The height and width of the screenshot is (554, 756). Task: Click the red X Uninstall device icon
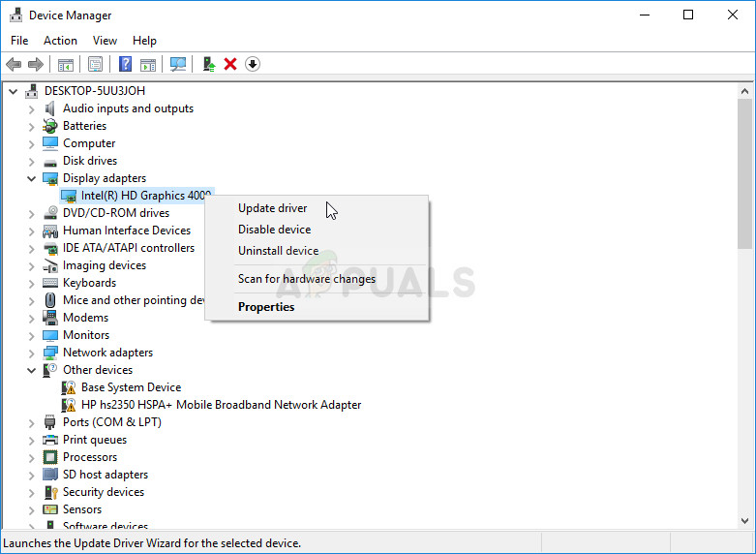click(x=230, y=64)
